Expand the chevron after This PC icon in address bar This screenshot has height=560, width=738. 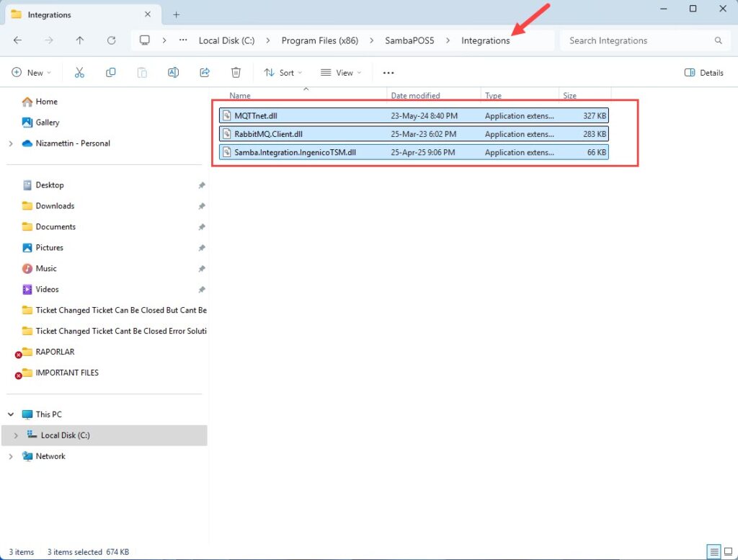[x=164, y=40]
